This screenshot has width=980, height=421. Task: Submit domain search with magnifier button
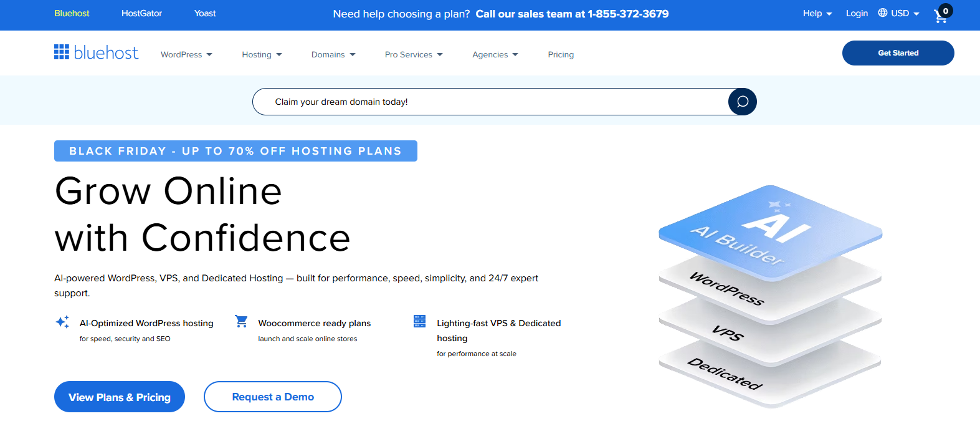point(743,102)
